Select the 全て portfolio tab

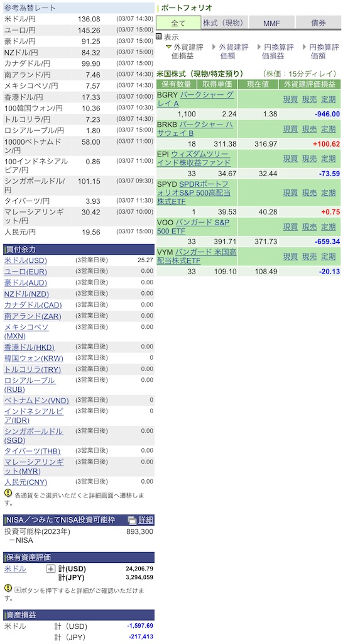tap(178, 23)
